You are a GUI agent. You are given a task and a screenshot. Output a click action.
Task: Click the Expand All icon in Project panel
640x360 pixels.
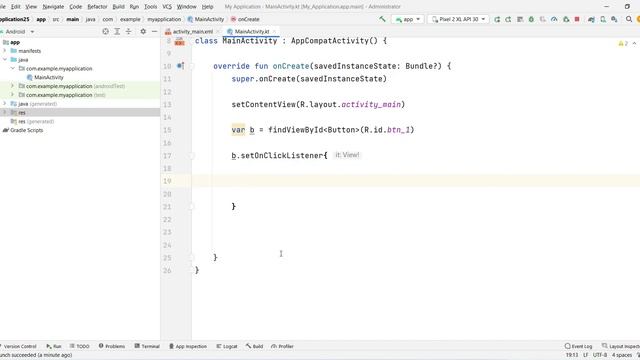(117, 31)
